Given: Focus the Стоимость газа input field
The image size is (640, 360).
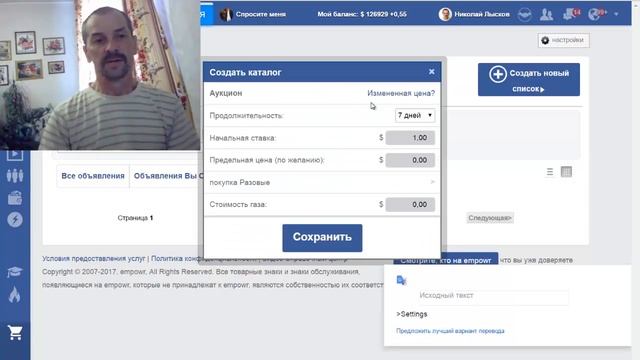Looking at the screenshot, I should pyautogui.click(x=410, y=204).
